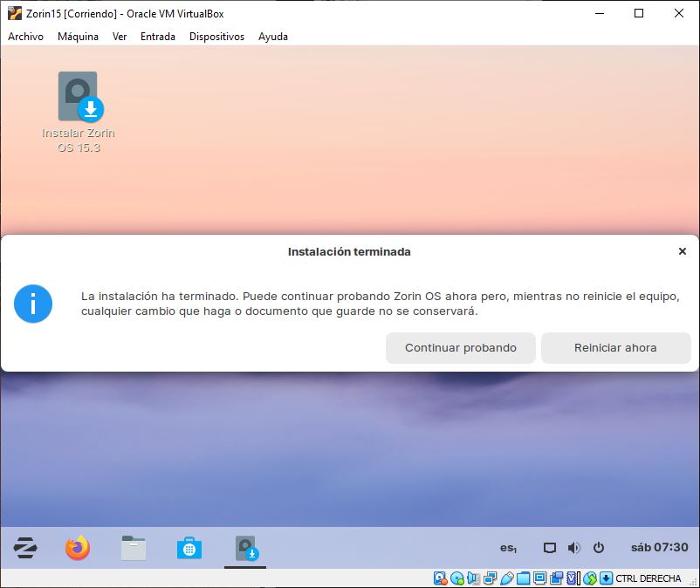Close the Instalación terminada dialog

(682, 251)
